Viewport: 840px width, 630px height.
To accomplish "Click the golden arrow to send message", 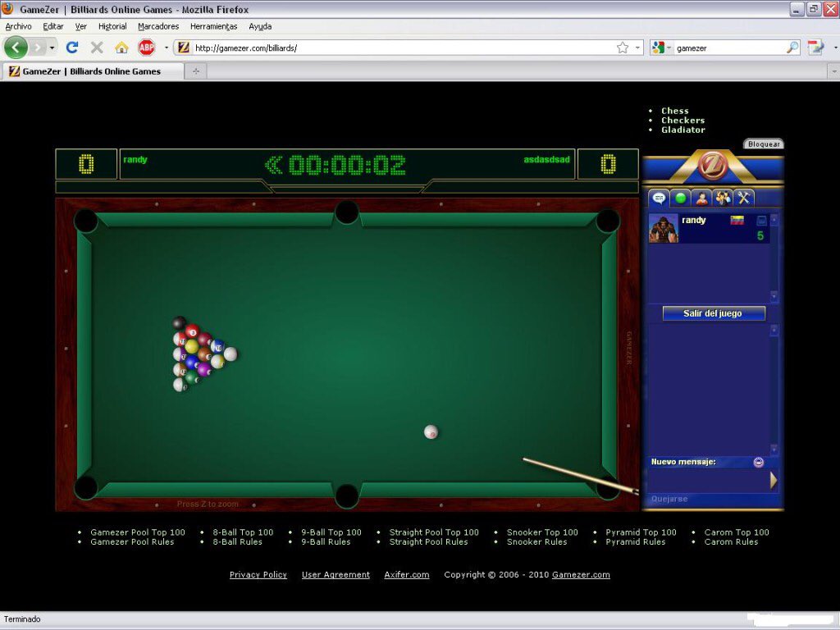I will pyautogui.click(x=774, y=481).
